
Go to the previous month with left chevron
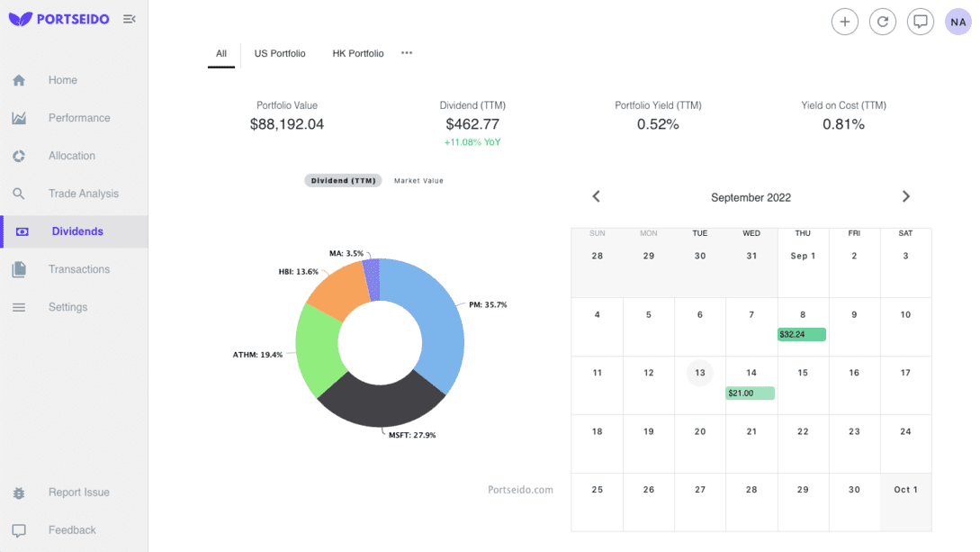[x=596, y=195]
